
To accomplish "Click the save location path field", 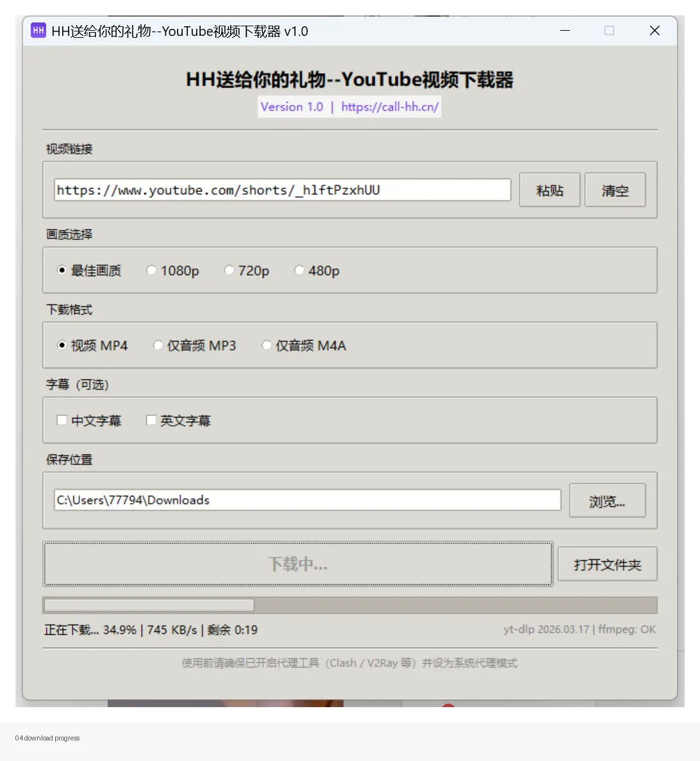I will [306, 500].
